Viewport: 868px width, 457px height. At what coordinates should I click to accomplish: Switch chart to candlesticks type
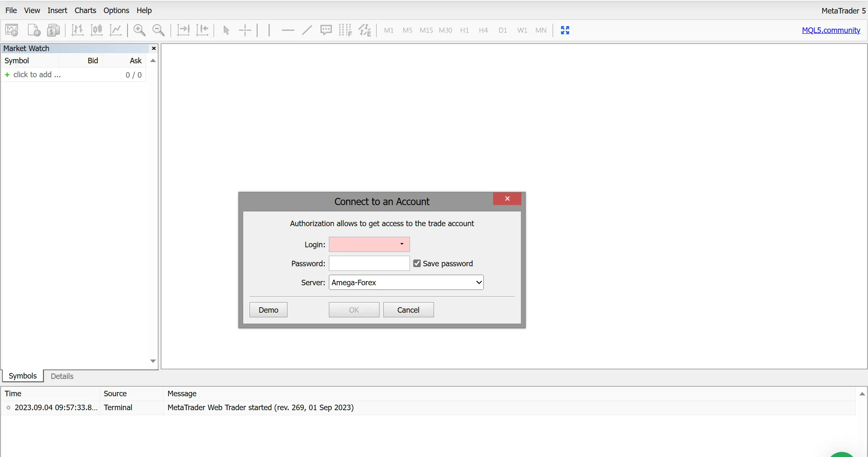point(97,30)
